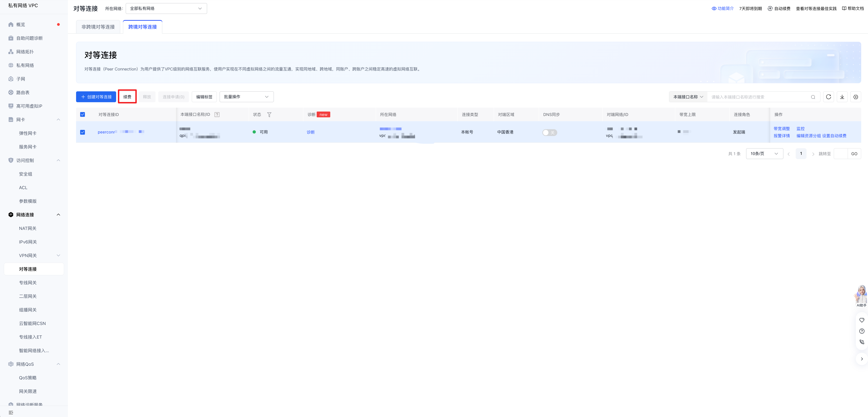The width and height of the screenshot is (868, 417).
Task: Click the 自动续费 header link
Action: pos(779,8)
